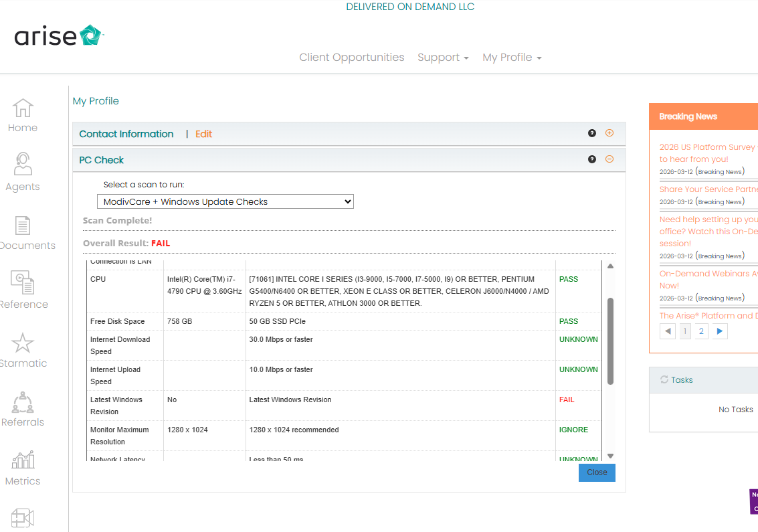Screen dimensions: 758x532
Task: Open the My Profile navigation dropdown
Action: 512,57
